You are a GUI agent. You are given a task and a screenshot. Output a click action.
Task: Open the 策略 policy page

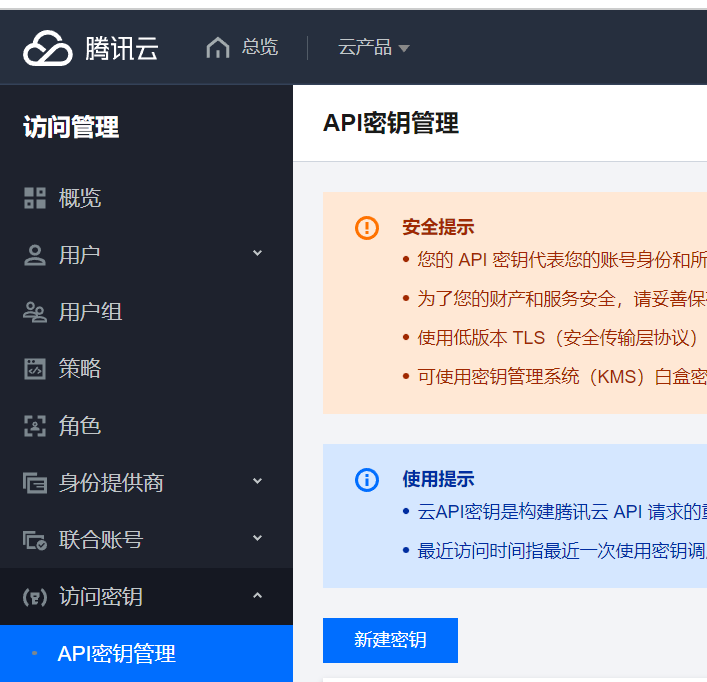(x=80, y=369)
